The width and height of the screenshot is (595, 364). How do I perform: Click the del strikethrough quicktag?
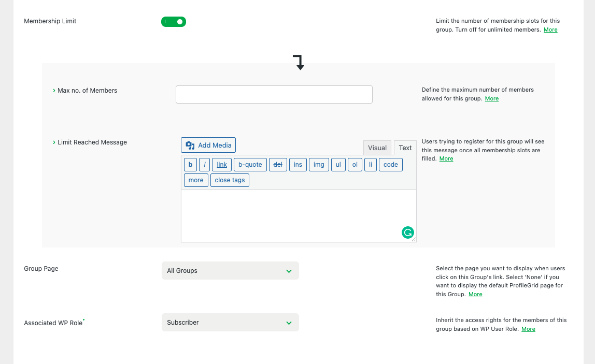tap(278, 165)
